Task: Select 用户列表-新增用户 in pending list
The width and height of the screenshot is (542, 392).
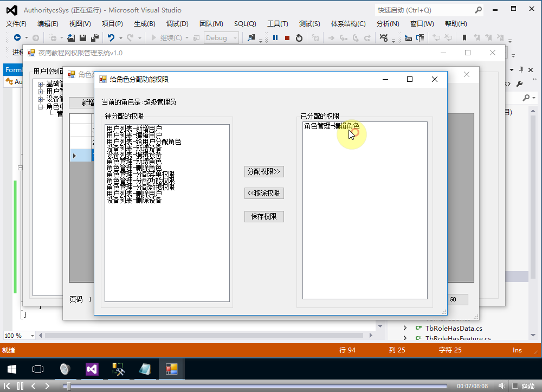Action: coord(134,128)
